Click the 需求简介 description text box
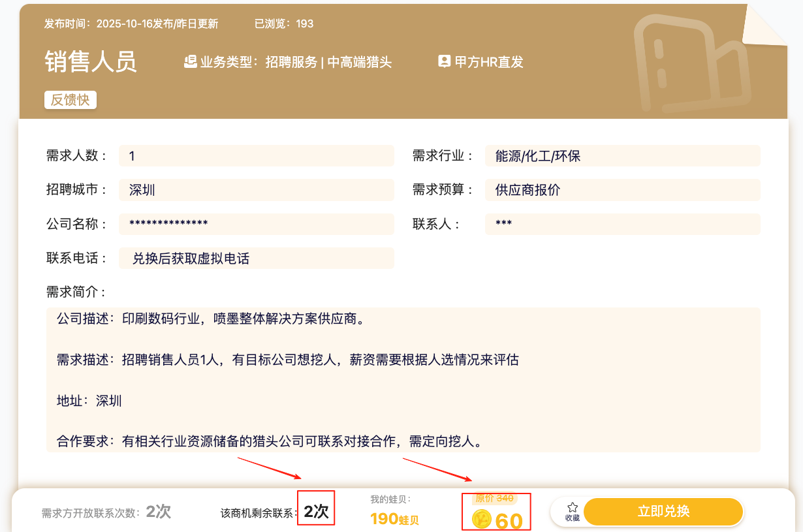Screen dimensions: 803x532 point(403,380)
